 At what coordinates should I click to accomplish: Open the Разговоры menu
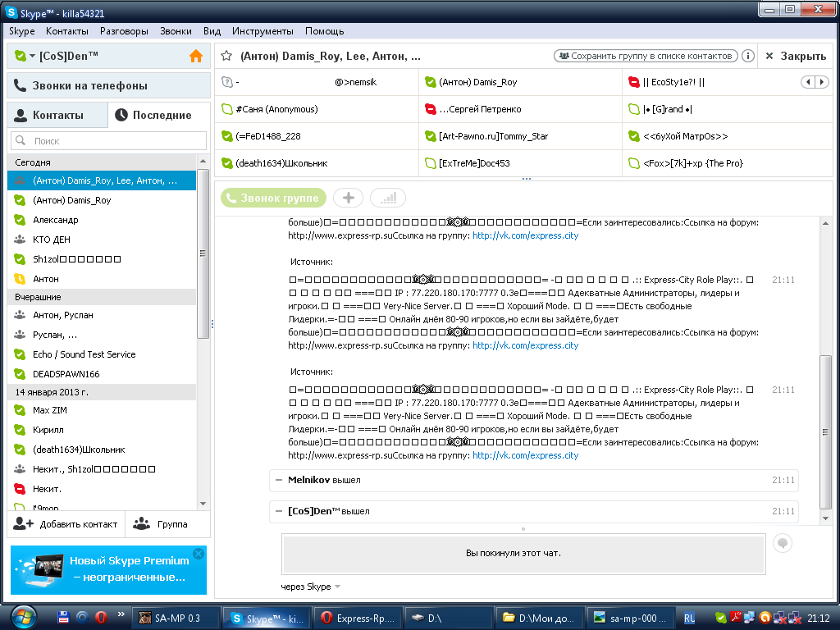(x=124, y=31)
